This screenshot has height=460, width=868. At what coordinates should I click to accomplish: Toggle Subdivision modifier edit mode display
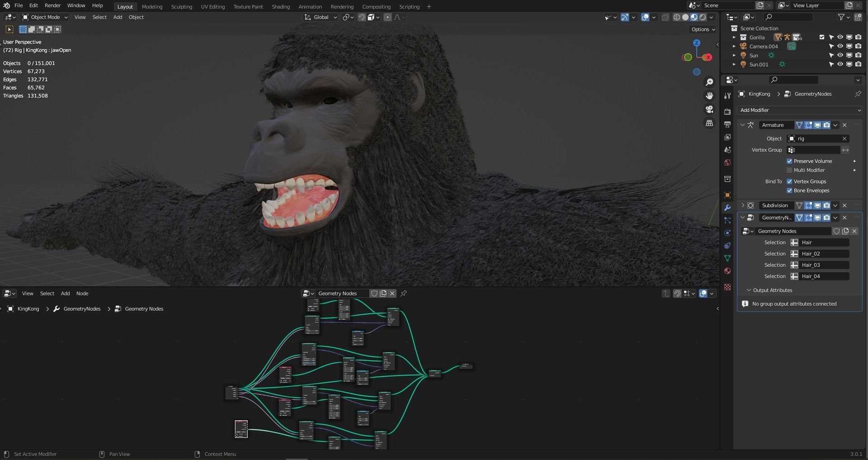click(808, 205)
